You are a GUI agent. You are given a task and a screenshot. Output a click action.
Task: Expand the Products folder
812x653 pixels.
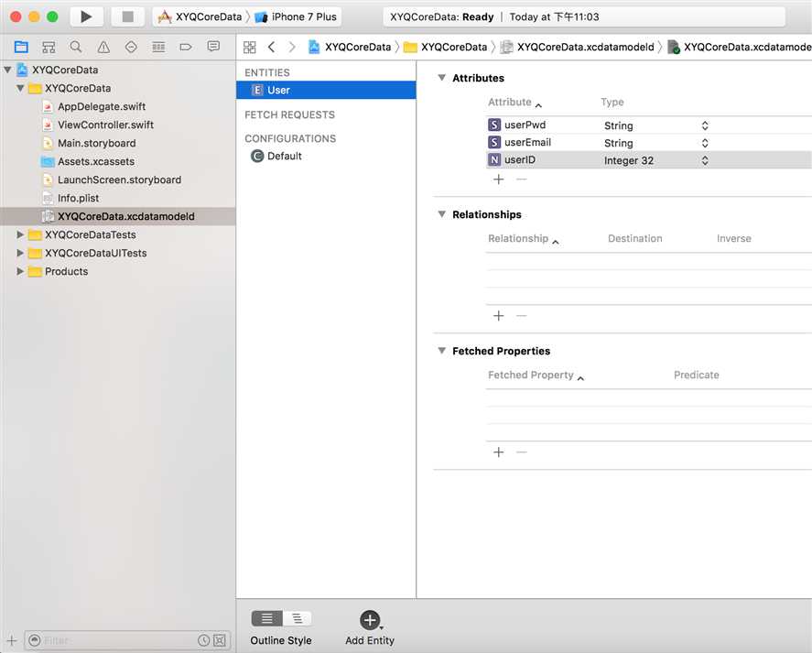tap(20, 271)
